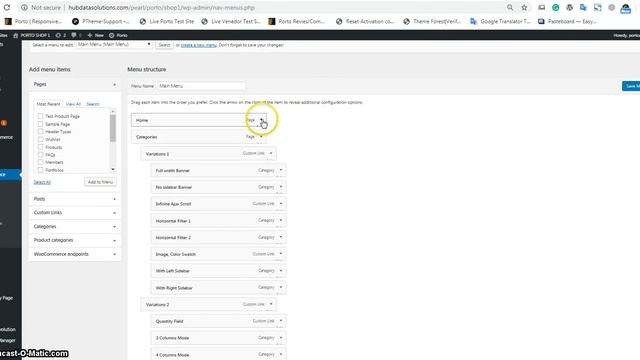Image resolution: width=640 pixels, height=360 pixels.
Task: Open the WordPress extension icon in browser toolbar
Action: click(x=569, y=7)
